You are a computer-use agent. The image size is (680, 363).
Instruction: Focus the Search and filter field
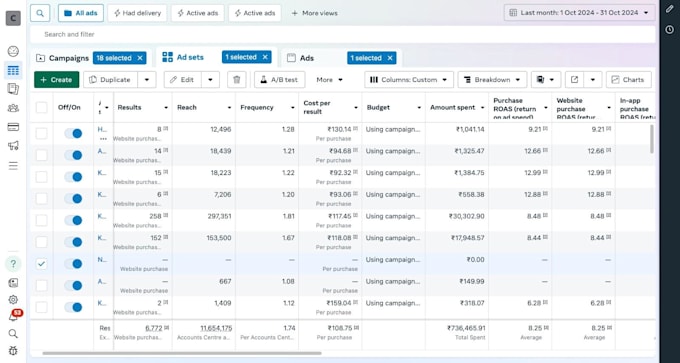point(343,34)
